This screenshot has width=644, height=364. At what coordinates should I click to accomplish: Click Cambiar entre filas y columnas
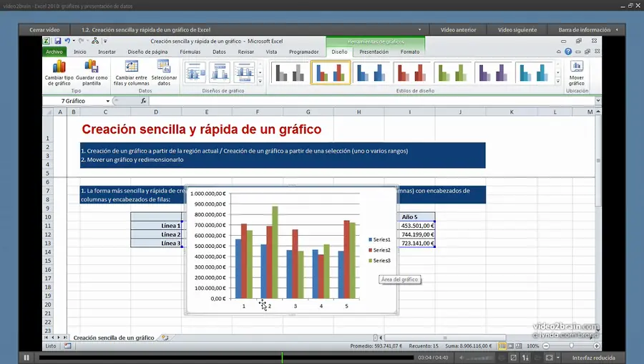[132, 73]
